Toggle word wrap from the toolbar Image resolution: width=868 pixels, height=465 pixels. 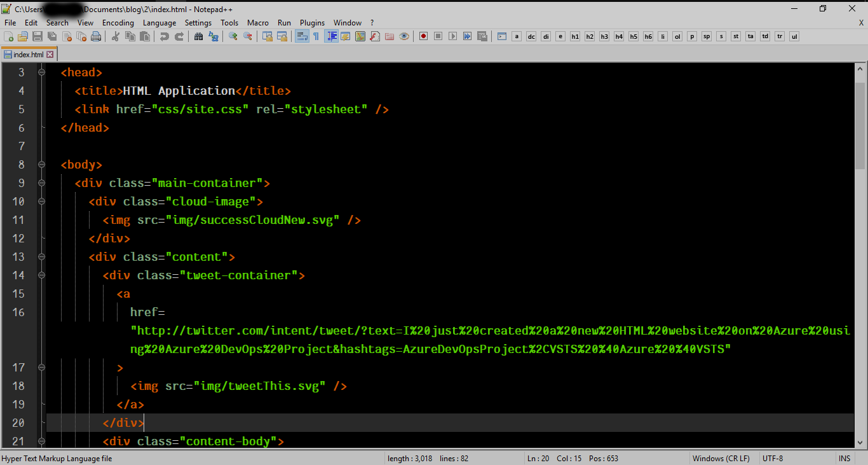301,36
